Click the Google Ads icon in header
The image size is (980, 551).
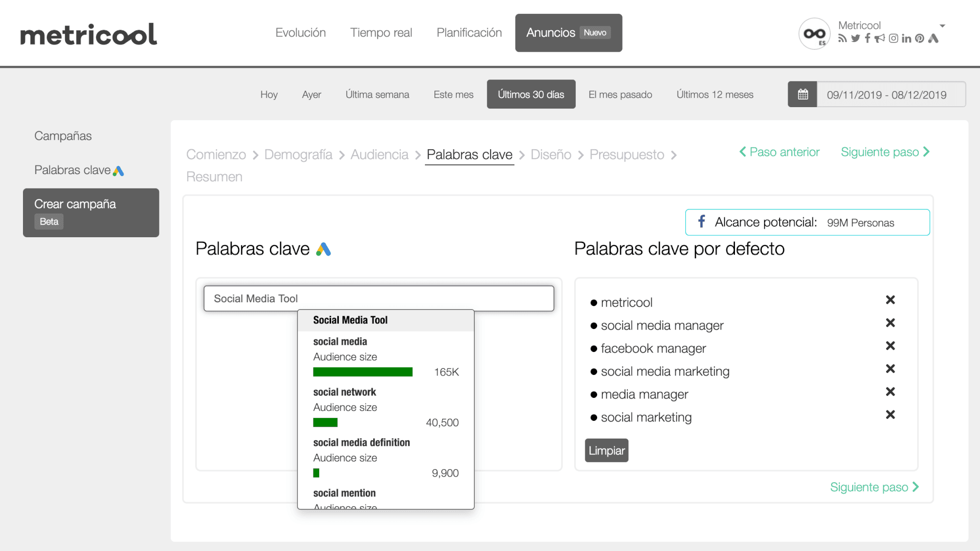[933, 38]
